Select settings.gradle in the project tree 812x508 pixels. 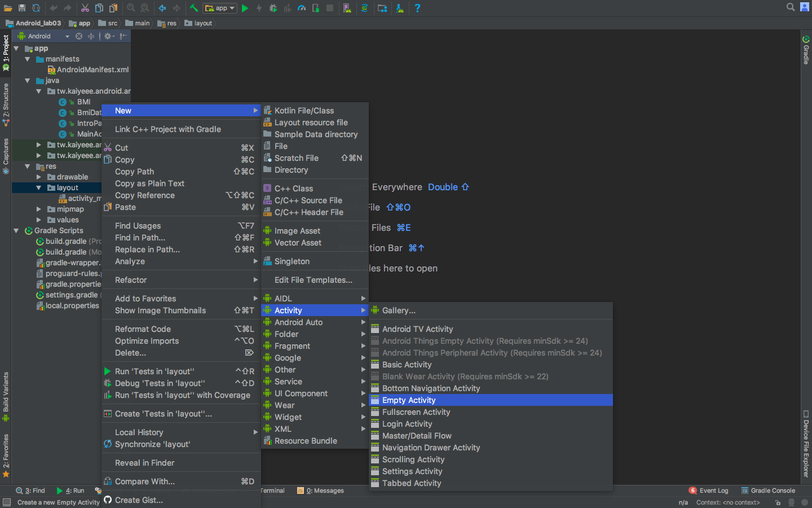[68, 295]
